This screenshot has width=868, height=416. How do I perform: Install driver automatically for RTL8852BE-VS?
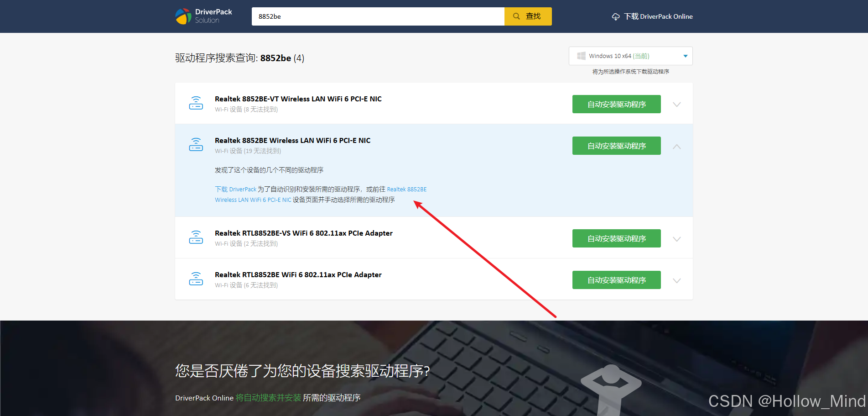tap(616, 238)
